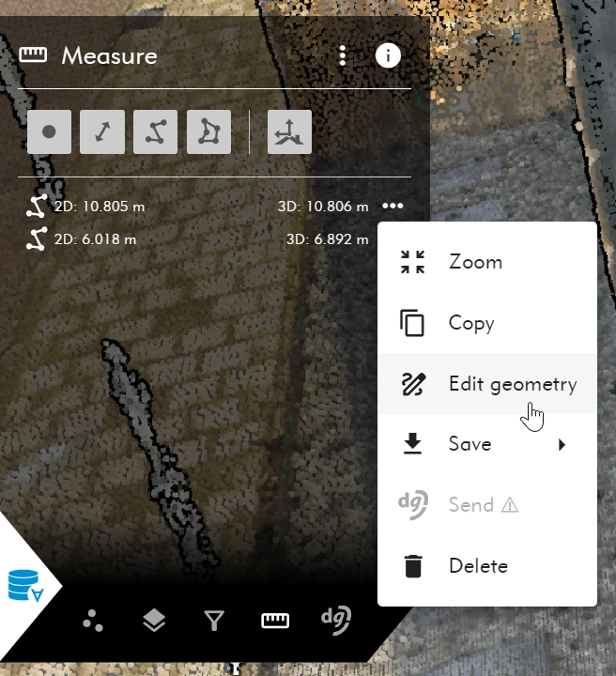
Task: Select the two-point distance measurement tool
Action: (x=102, y=132)
